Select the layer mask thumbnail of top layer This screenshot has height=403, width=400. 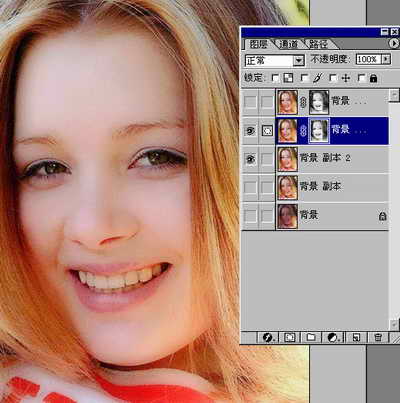pos(319,102)
